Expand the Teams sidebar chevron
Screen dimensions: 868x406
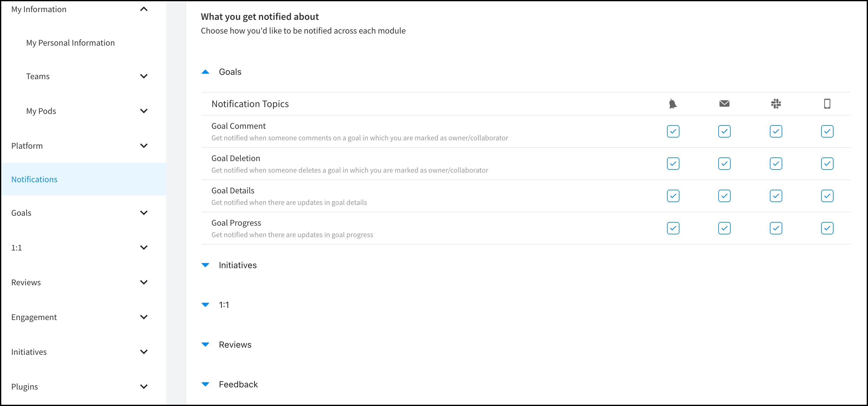[x=144, y=76]
